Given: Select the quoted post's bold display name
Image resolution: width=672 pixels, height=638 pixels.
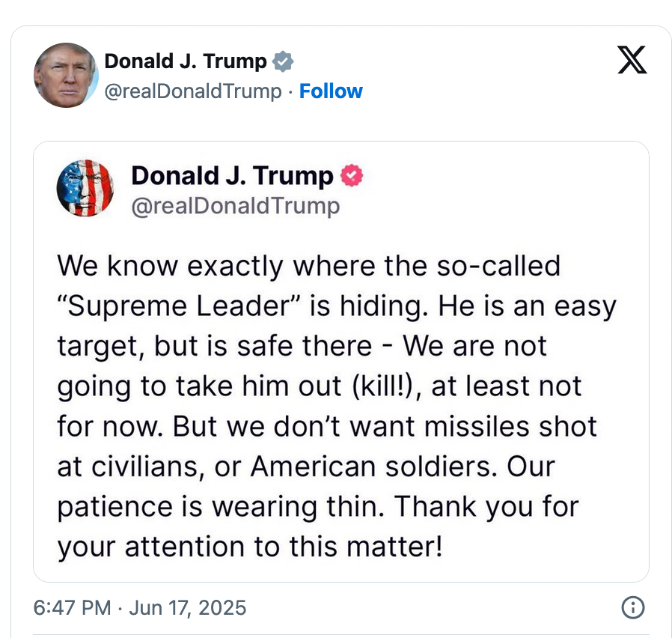Looking at the screenshot, I should (232, 176).
